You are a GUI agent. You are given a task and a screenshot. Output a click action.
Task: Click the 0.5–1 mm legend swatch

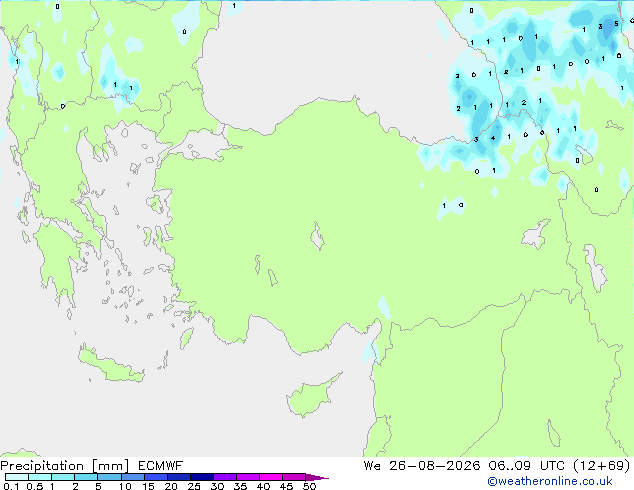[40, 477]
